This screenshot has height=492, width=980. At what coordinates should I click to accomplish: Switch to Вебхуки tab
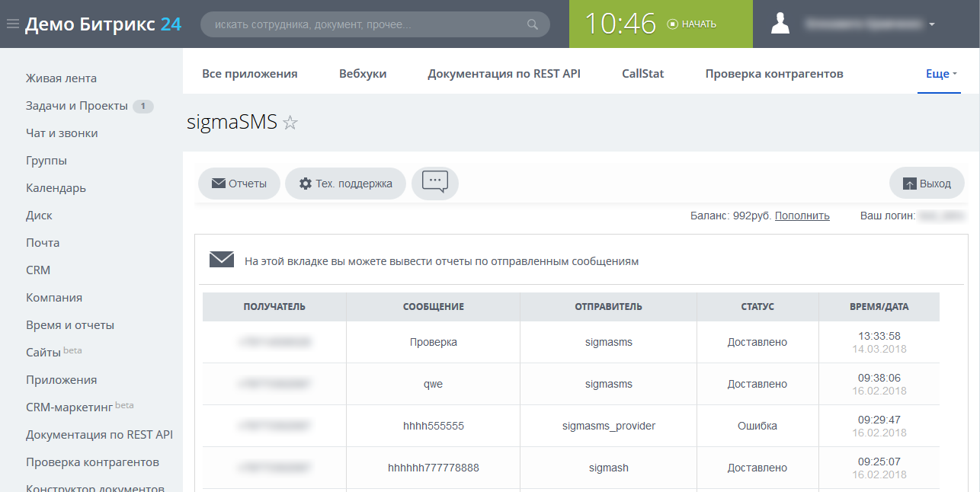pyautogui.click(x=363, y=74)
